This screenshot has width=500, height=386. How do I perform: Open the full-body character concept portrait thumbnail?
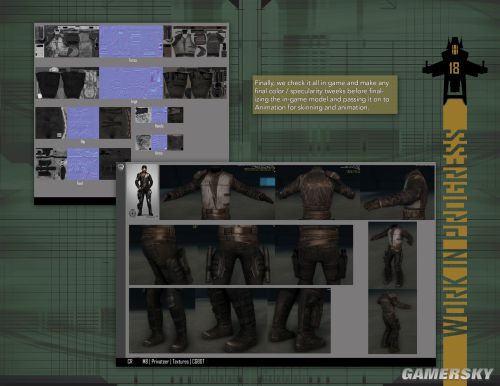pyautogui.click(x=143, y=191)
